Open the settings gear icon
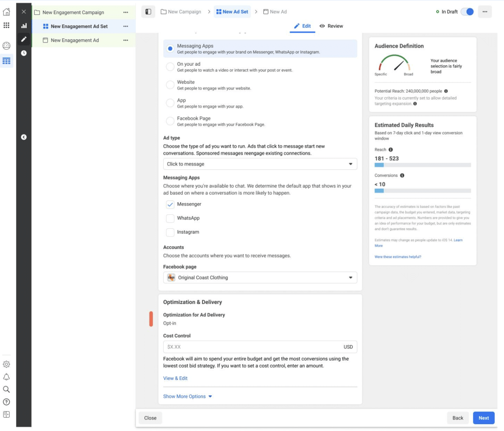Image resolution: width=504 pixels, height=431 pixels. [x=6, y=364]
